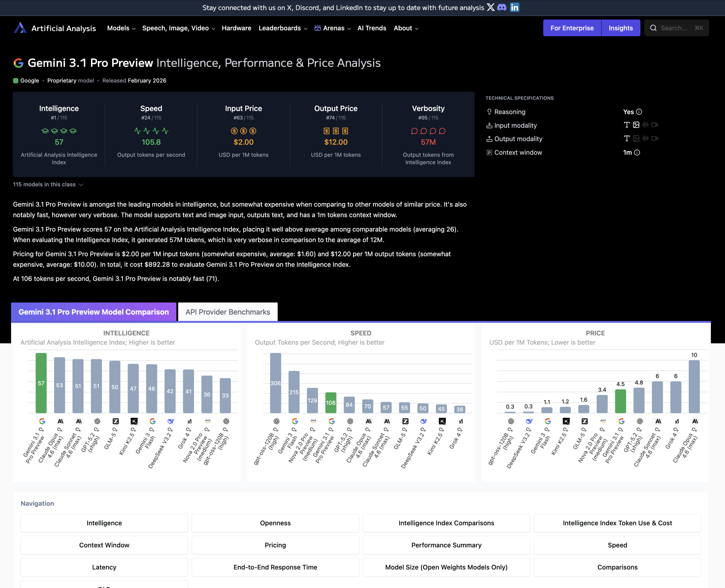This screenshot has height=588, width=725.
Task: Open the LinkedIn icon in banner
Action: [x=514, y=7]
